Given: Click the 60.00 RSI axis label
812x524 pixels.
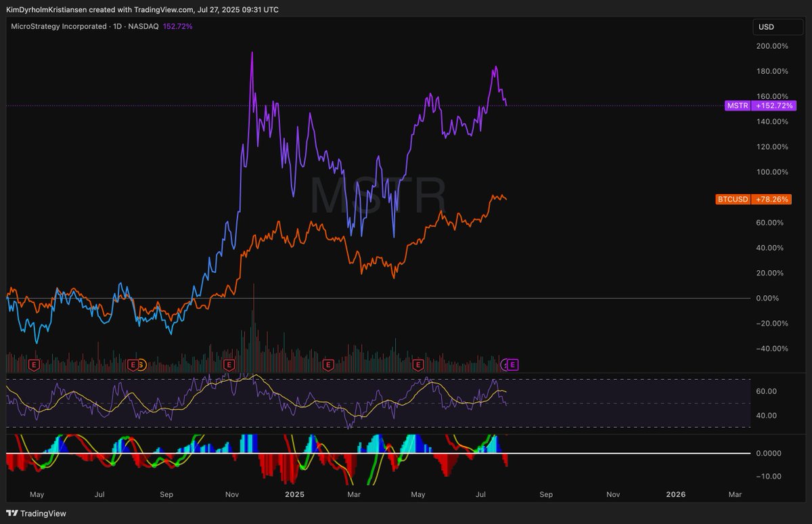Looking at the screenshot, I should pos(767,391).
